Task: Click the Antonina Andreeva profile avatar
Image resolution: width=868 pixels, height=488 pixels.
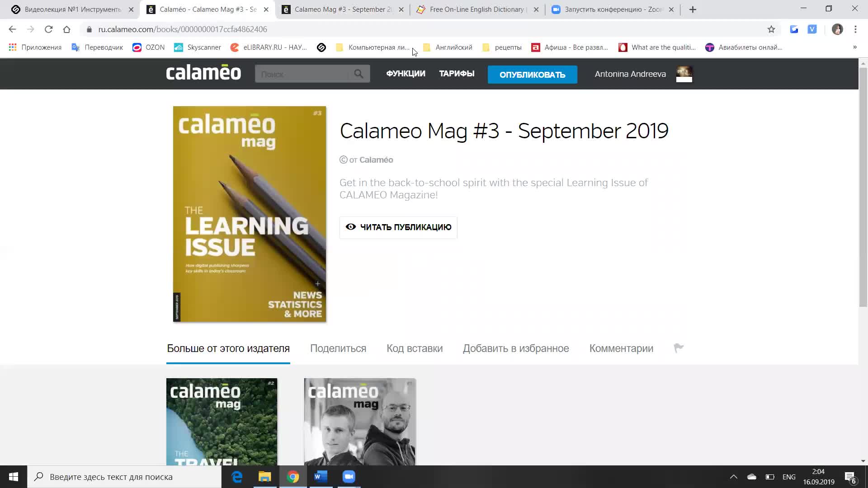Action: (684, 74)
